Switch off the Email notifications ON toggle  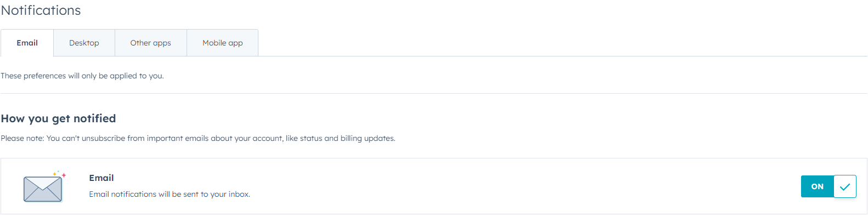[828, 186]
